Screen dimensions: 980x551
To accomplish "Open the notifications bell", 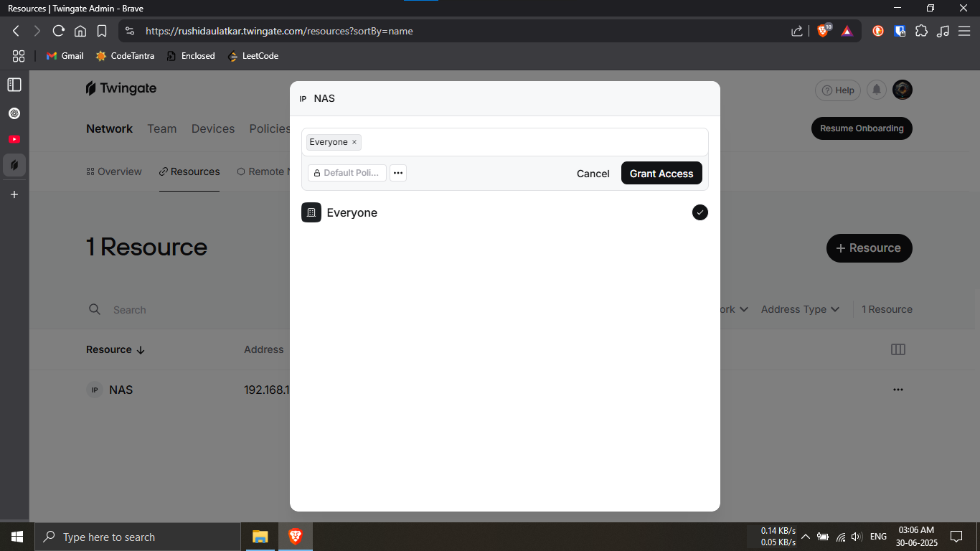I will pos(876,90).
